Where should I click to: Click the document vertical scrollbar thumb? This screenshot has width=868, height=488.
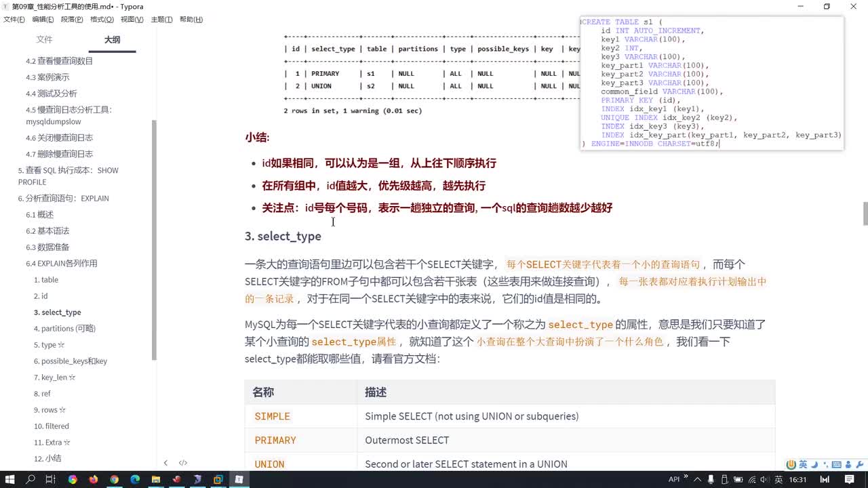click(865, 213)
